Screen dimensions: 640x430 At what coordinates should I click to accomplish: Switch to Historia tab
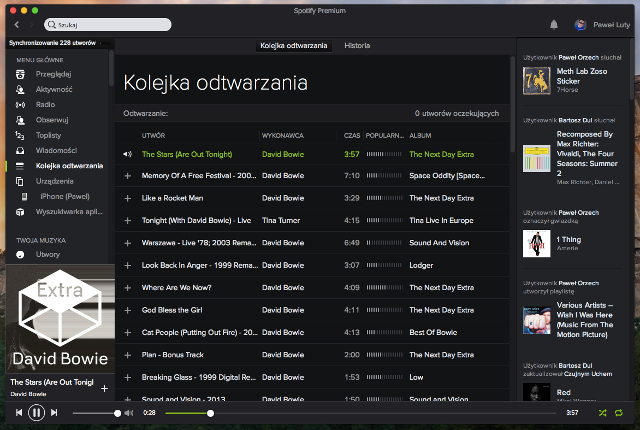click(x=357, y=46)
